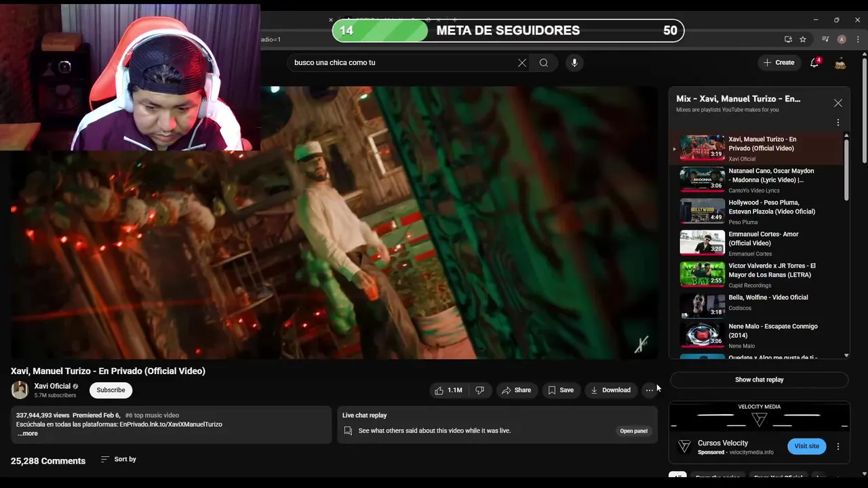The height and width of the screenshot is (488, 868).
Task: Open more actions beside Download
Action: click(x=650, y=390)
